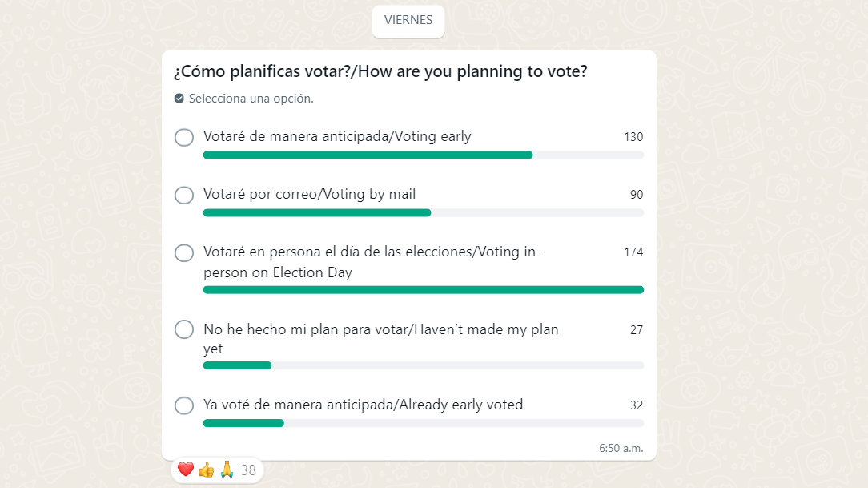The width and height of the screenshot is (868, 488).
Task: Pick the "Haven't made my plan yet" radio button
Action: point(184,329)
